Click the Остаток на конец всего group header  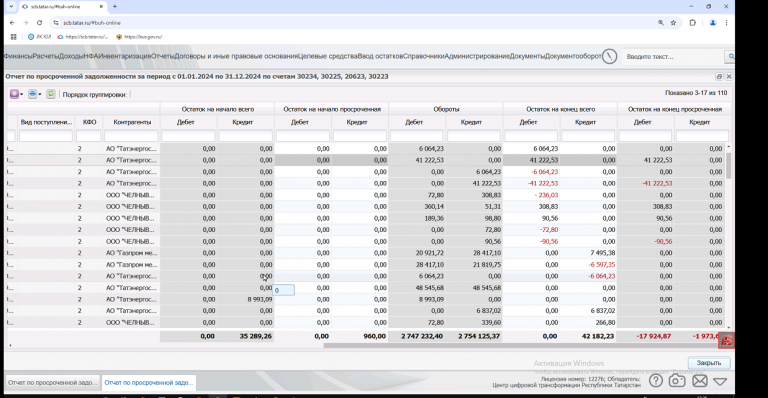[560, 109]
